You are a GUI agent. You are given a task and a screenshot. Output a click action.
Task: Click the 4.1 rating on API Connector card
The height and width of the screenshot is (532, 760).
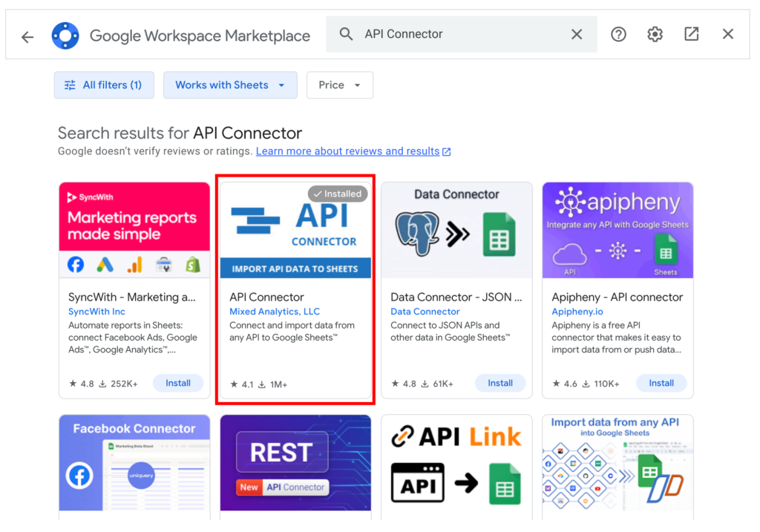pyautogui.click(x=242, y=384)
